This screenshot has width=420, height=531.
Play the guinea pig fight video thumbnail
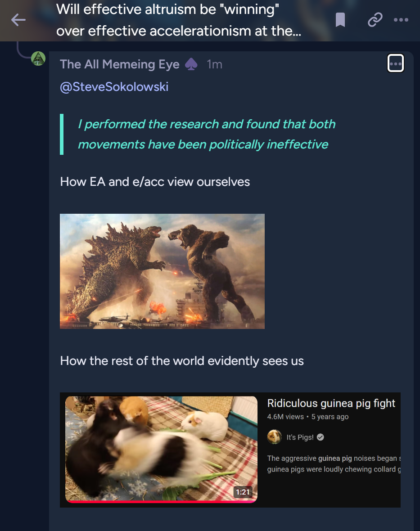pos(161,450)
